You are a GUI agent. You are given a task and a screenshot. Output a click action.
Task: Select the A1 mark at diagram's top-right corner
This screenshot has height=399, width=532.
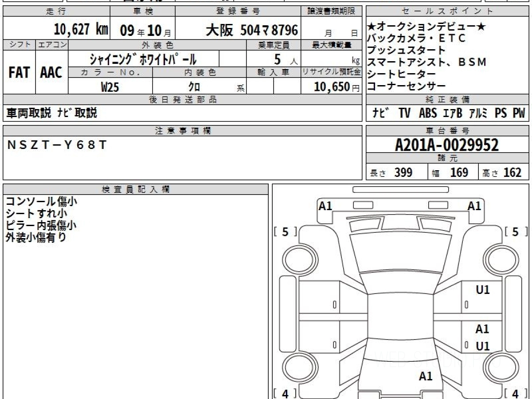474,206
